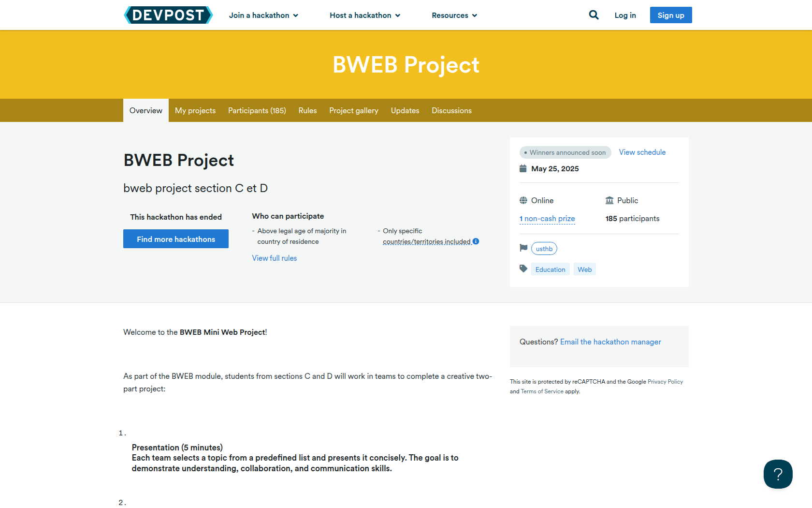Click the tag icon beside Education
The height and width of the screenshot is (508, 812).
pos(523,269)
